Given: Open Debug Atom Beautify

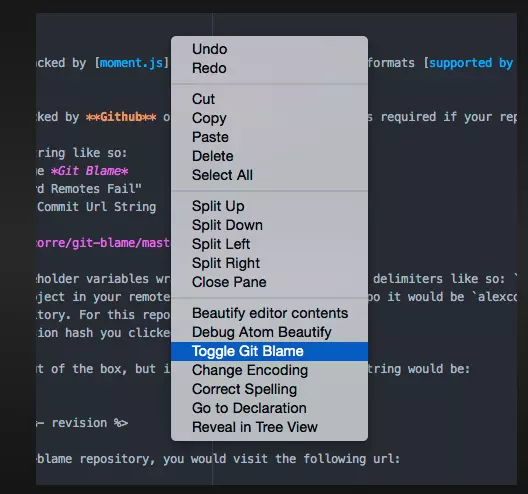Looking at the screenshot, I should tap(269, 332).
